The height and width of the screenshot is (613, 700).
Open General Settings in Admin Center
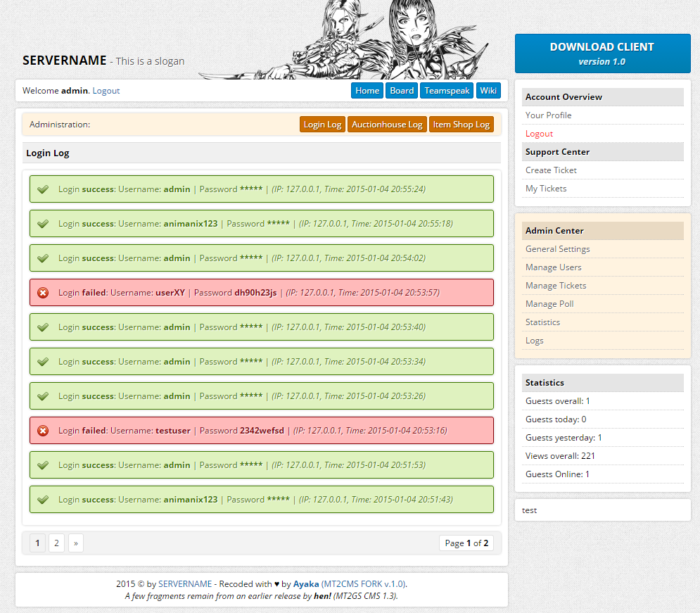[558, 249]
